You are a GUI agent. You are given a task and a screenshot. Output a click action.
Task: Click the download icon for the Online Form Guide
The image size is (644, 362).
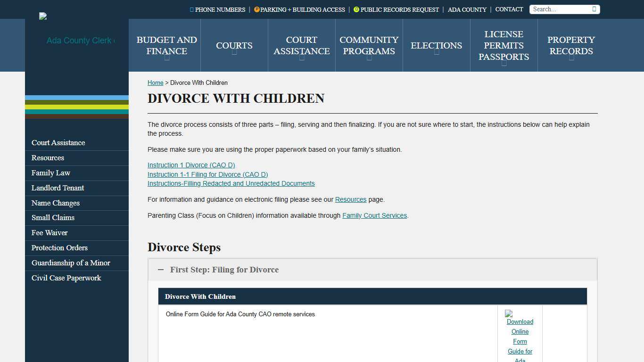click(x=508, y=314)
